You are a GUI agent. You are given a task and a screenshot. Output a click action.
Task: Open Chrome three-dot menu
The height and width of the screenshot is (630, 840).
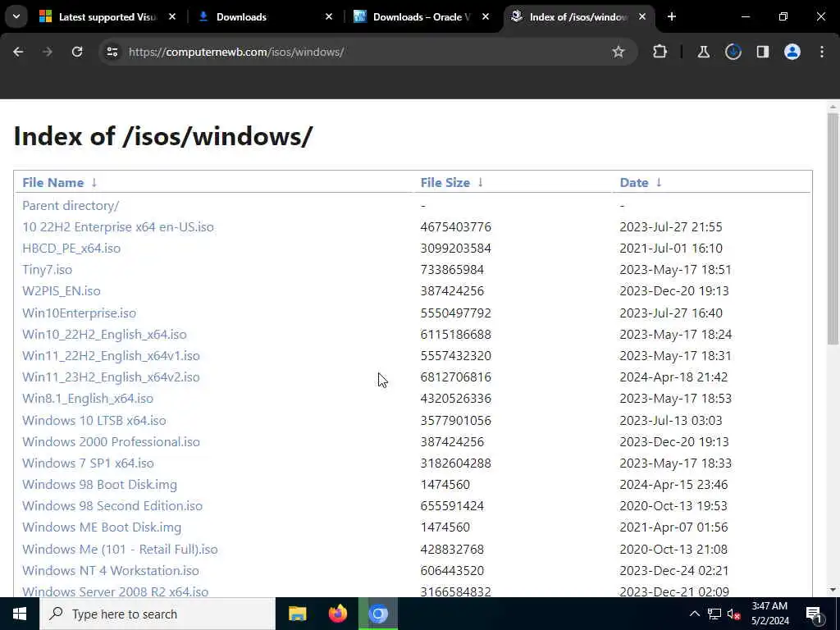coord(822,52)
